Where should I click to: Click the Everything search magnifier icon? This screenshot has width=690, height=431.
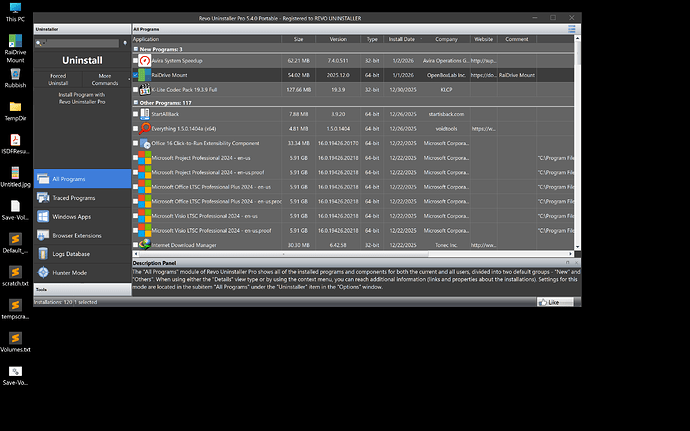pos(145,129)
